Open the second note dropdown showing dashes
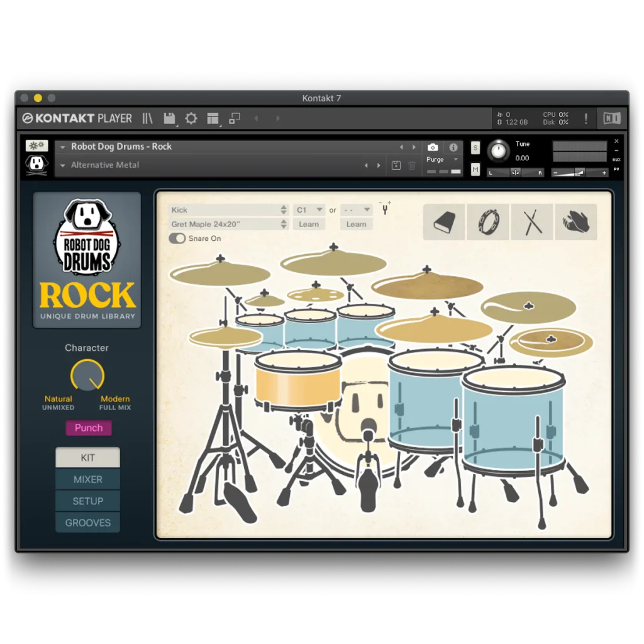 [x=356, y=210]
